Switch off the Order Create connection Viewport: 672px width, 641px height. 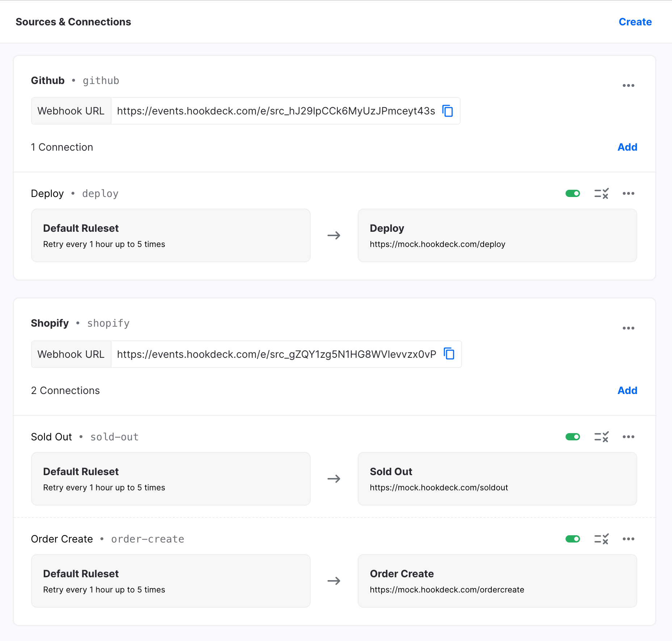tap(572, 539)
